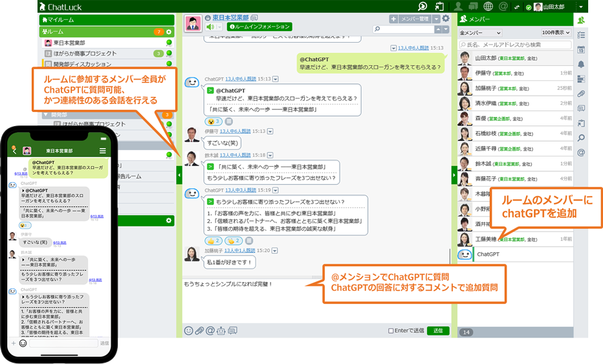Toggle the room sound speaker icon
603x364 pixels.
[210, 27]
